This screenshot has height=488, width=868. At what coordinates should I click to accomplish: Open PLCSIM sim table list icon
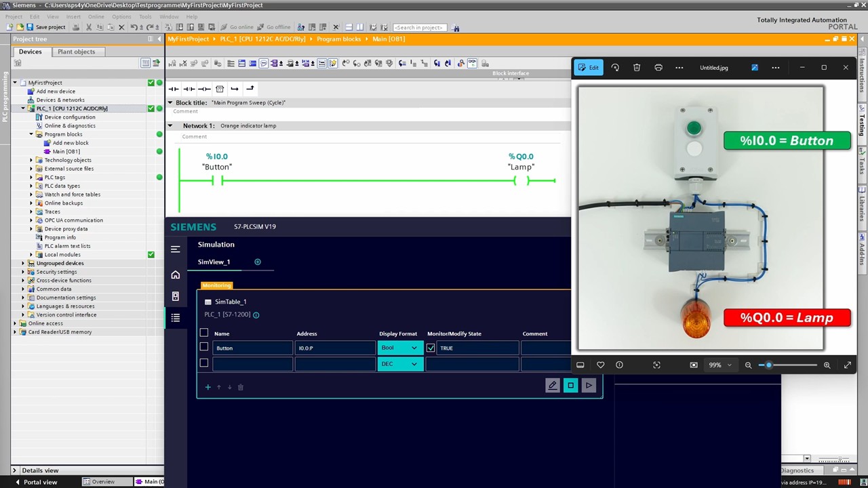click(176, 318)
